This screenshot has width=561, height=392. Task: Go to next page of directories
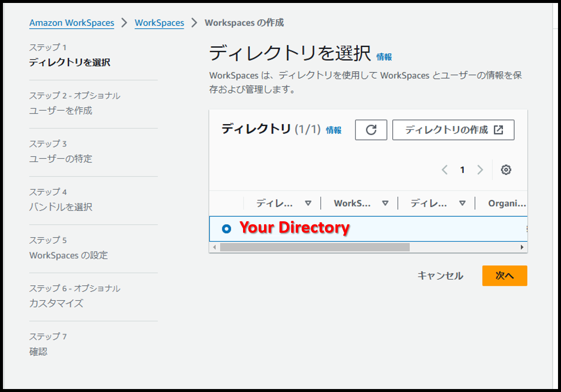click(x=480, y=170)
